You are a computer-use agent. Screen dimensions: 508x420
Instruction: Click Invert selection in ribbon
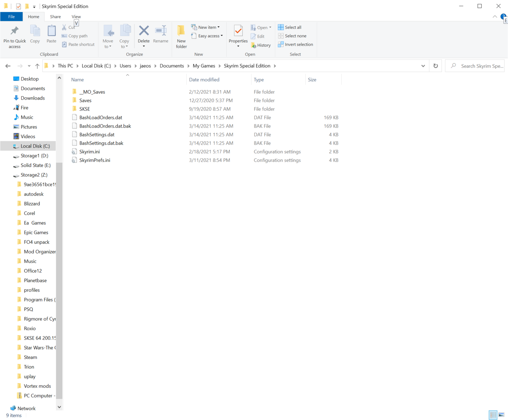click(x=295, y=44)
